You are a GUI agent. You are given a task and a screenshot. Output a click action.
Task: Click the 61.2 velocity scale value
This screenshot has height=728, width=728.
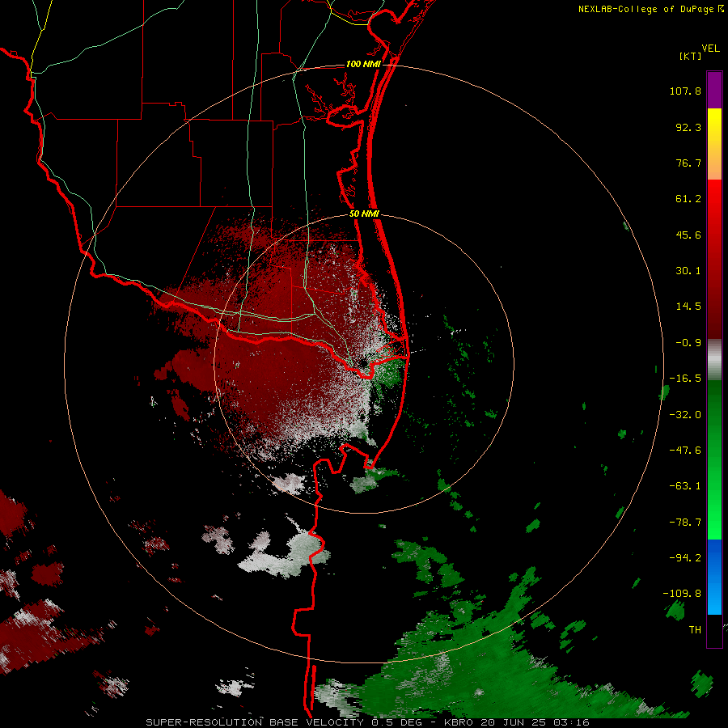click(x=688, y=199)
